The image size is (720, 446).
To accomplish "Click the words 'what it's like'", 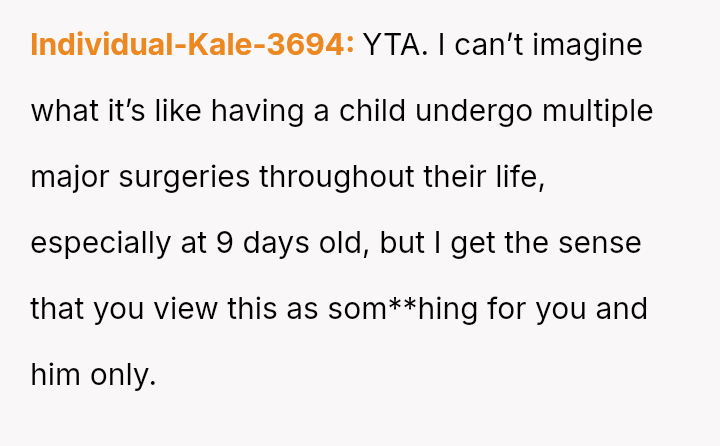I will coord(109,111).
